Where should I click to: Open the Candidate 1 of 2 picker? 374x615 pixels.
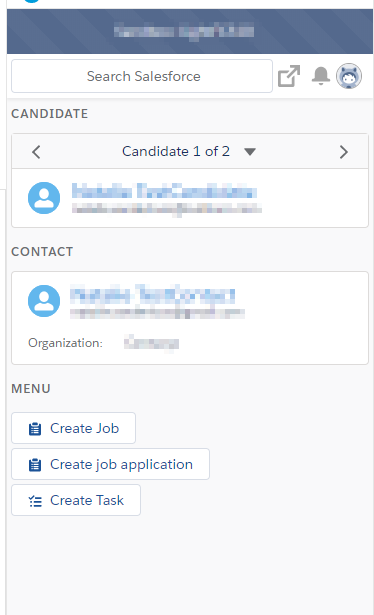point(176,151)
